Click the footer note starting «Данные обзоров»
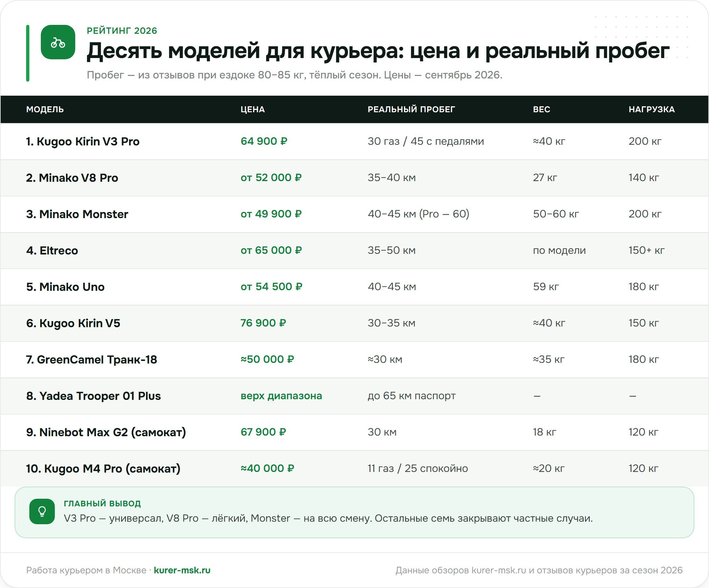 pyautogui.click(x=539, y=570)
